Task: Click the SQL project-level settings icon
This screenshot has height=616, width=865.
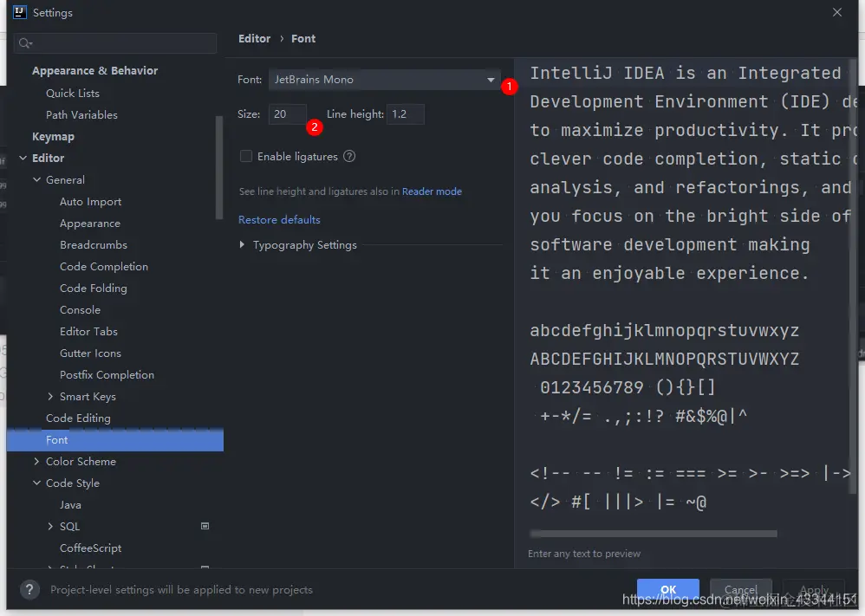Action: click(x=205, y=526)
